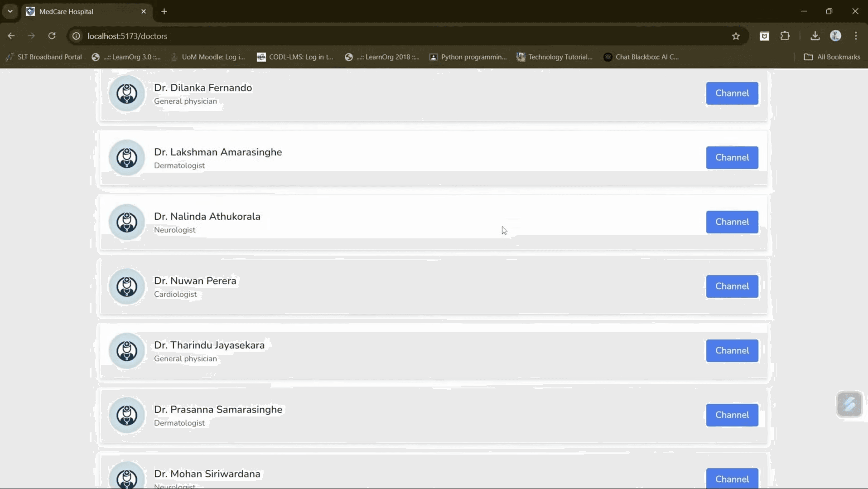Open Channel for Dr. Mohan Siriwardana

pos(733,478)
